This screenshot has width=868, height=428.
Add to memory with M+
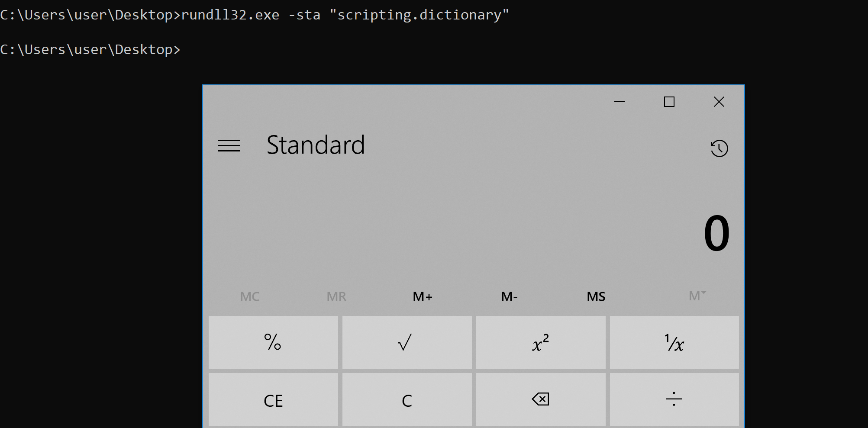[423, 296]
